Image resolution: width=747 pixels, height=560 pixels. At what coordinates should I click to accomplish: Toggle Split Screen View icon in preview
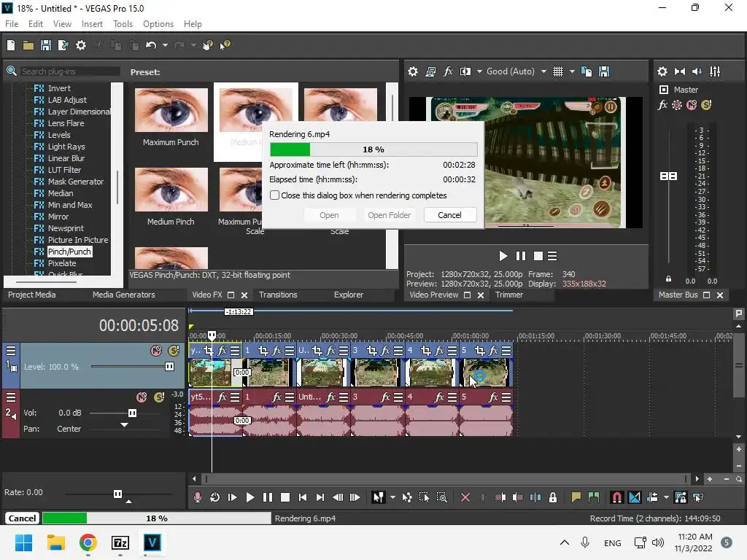[465, 71]
